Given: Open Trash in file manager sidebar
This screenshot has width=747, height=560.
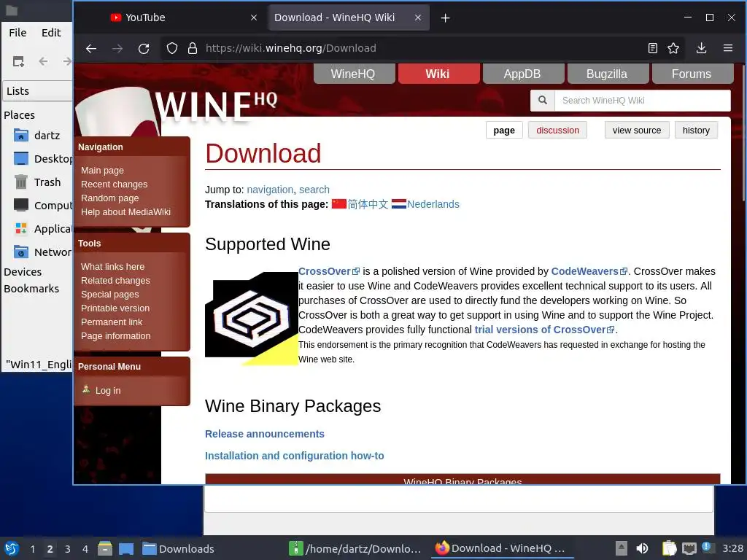Looking at the screenshot, I should 38,182.
